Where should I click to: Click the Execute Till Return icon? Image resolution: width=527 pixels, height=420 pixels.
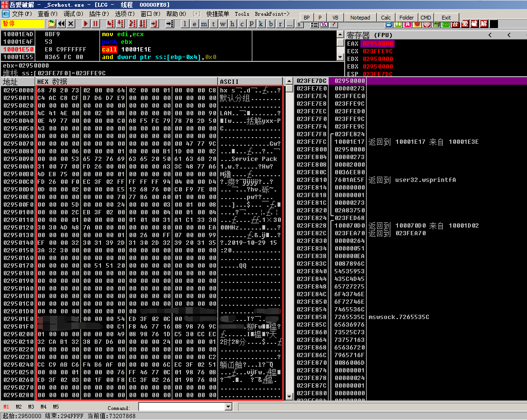(154, 23)
